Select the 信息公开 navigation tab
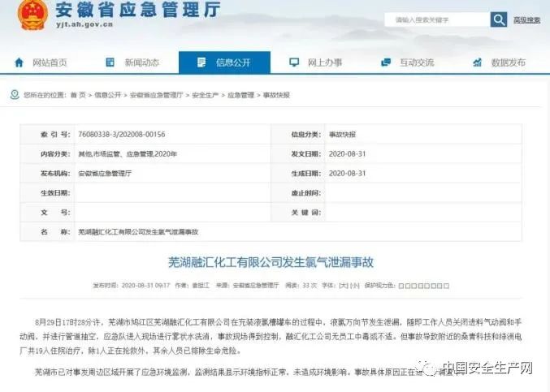 (224, 62)
